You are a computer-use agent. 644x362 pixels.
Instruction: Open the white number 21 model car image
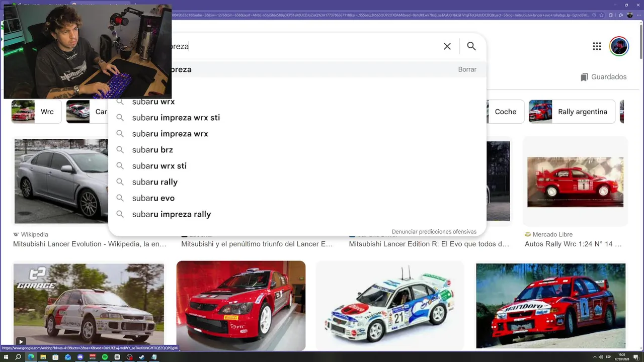[x=390, y=306]
